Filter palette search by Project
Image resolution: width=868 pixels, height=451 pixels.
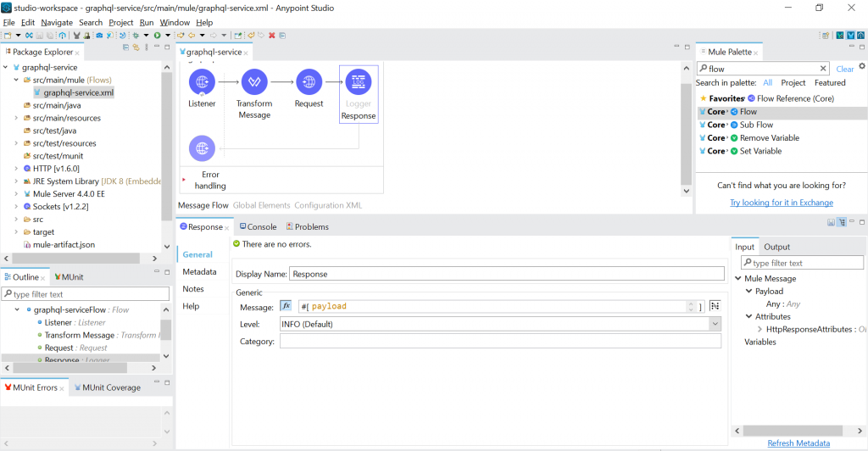[793, 82]
